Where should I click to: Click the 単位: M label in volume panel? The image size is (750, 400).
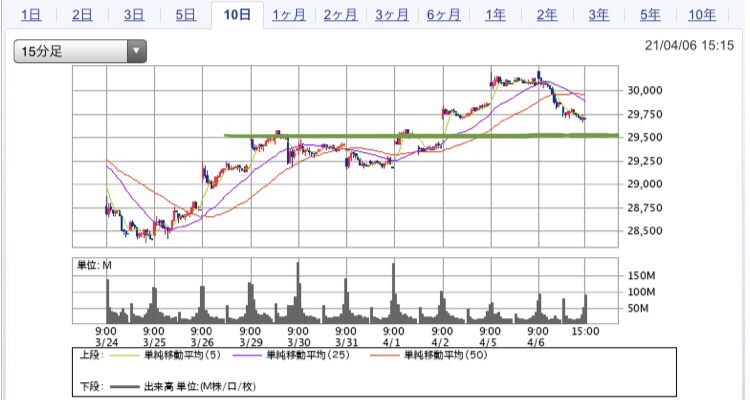tap(94, 266)
